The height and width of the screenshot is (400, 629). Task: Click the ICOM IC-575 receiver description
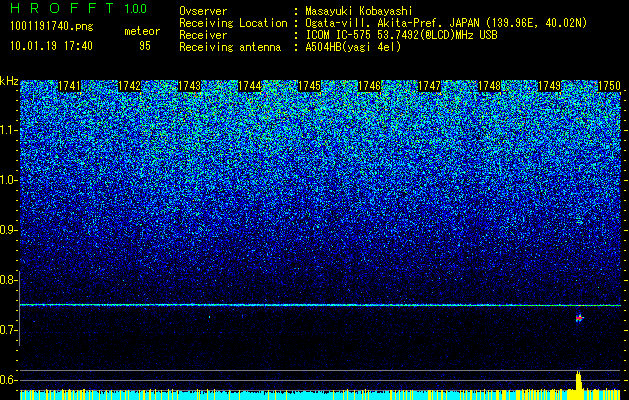(401, 35)
